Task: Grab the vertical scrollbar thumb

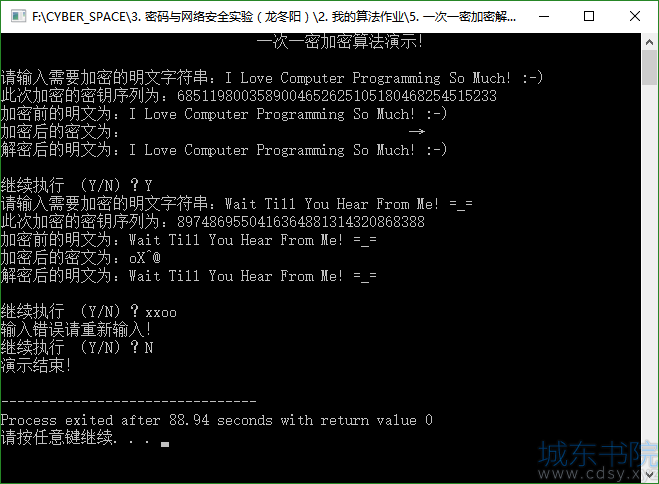Action: [650, 68]
